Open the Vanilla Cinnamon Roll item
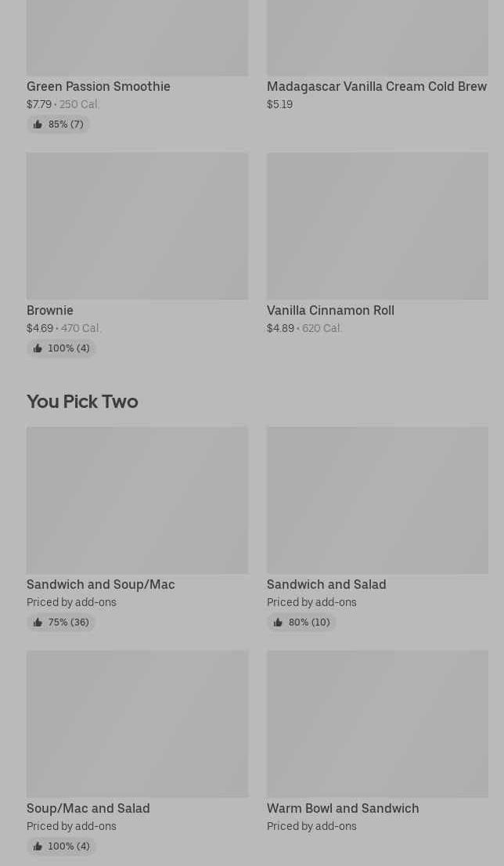The image size is (504, 866). (330, 310)
